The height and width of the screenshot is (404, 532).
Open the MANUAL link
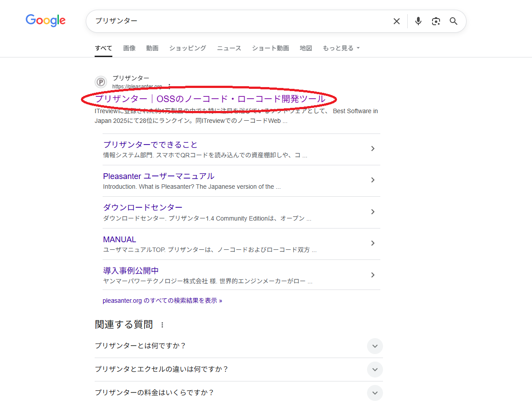click(119, 239)
